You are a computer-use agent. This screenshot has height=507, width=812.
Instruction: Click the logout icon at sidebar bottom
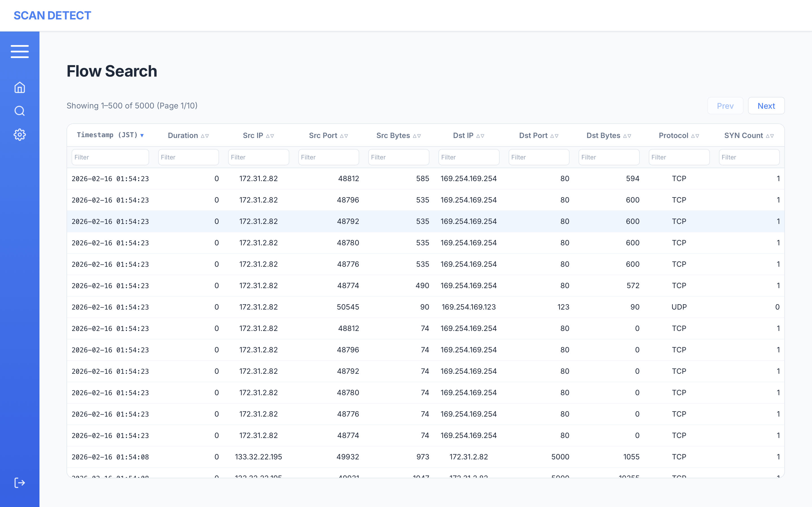click(19, 483)
